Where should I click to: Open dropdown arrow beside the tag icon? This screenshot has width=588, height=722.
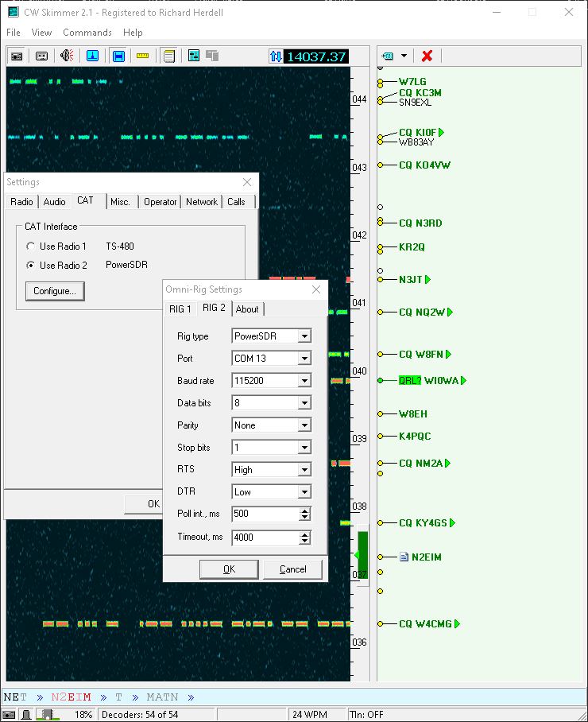(404, 56)
